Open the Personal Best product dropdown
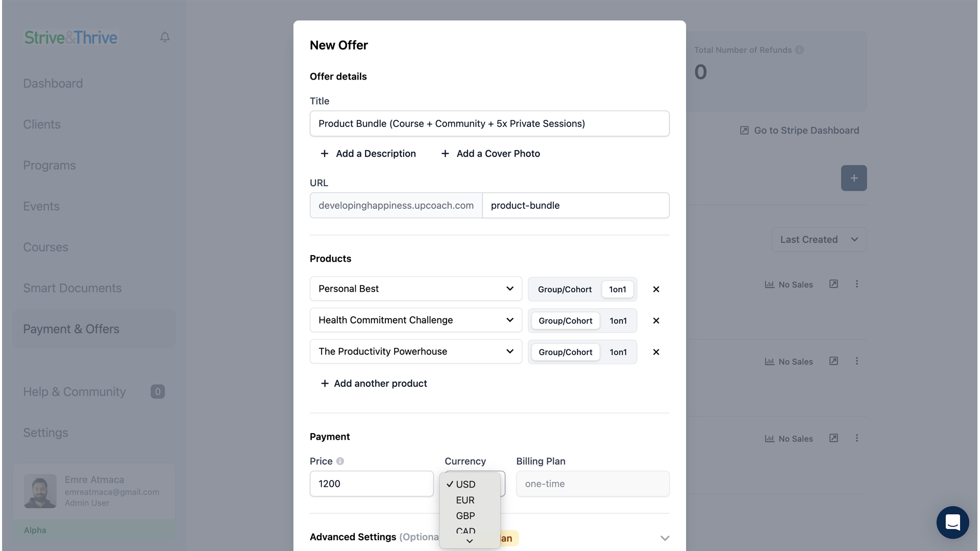 [415, 289]
